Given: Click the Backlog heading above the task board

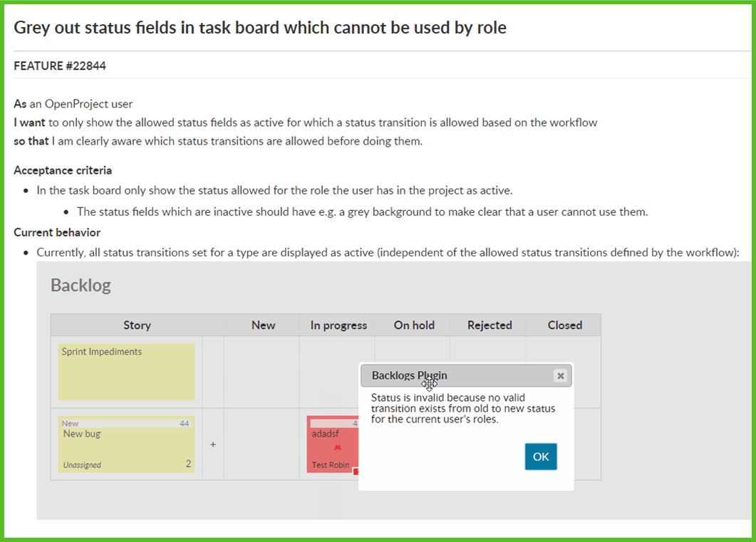Looking at the screenshot, I should pos(80,284).
